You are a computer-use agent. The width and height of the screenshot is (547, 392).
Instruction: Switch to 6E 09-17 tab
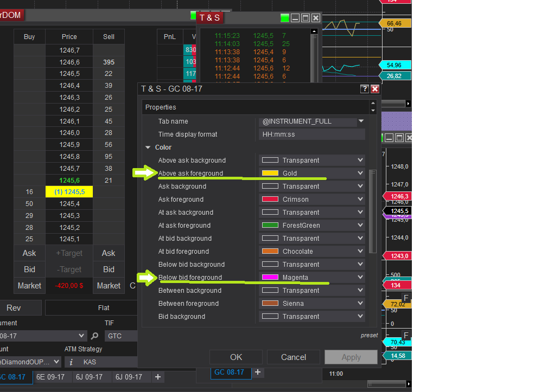50,377
